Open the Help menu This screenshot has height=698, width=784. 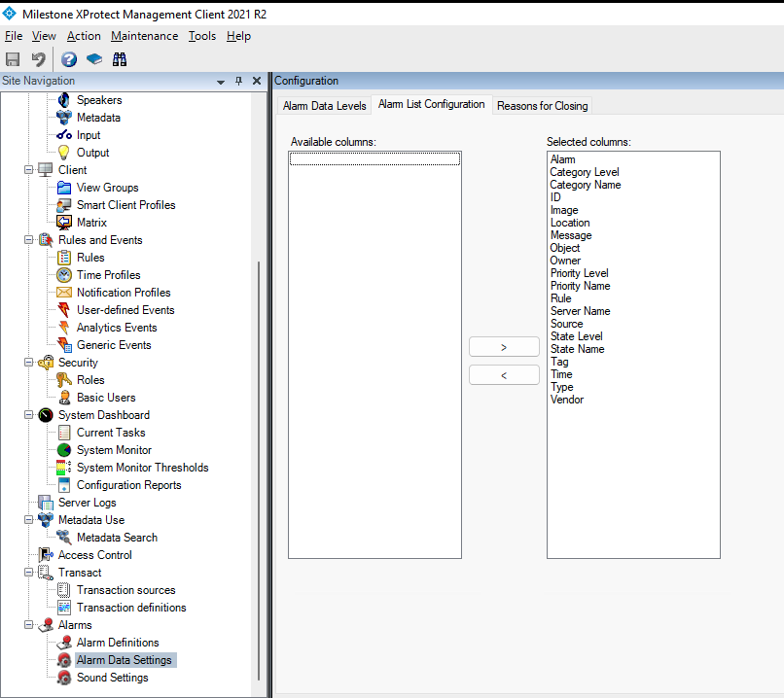(x=238, y=36)
